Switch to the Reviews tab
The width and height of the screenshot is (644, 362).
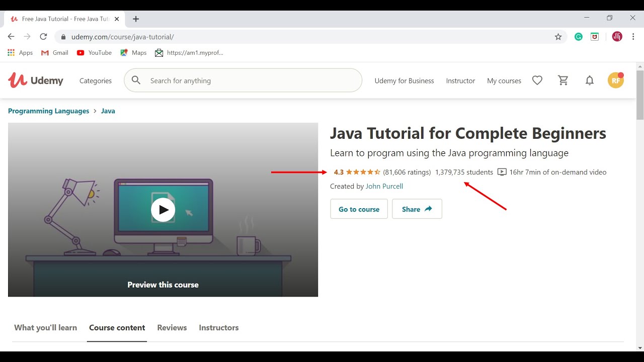tap(172, 328)
